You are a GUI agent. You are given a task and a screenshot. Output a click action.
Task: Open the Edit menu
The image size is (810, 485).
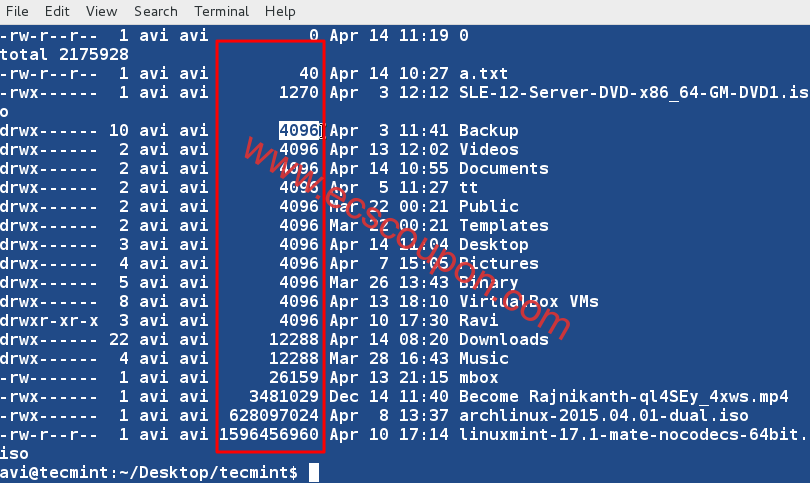click(57, 11)
